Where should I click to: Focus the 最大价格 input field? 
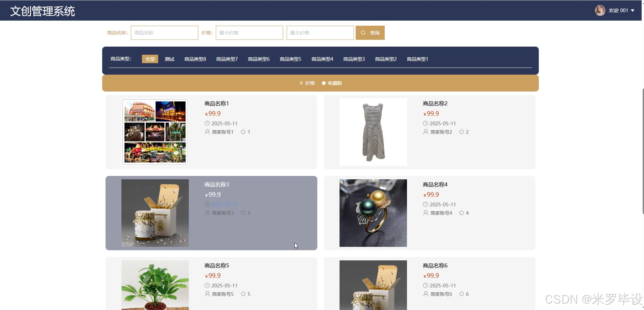320,33
